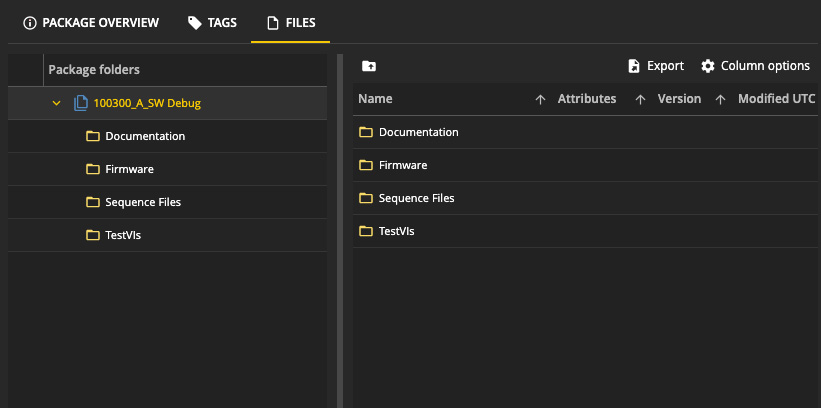Click the Documentation folder icon in the file list
821x408 pixels.
tap(366, 132)
